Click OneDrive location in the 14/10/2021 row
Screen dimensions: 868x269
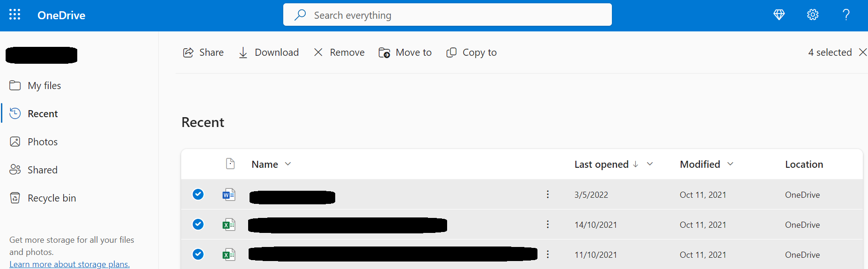pyautogui.click(x=802, y=224)
